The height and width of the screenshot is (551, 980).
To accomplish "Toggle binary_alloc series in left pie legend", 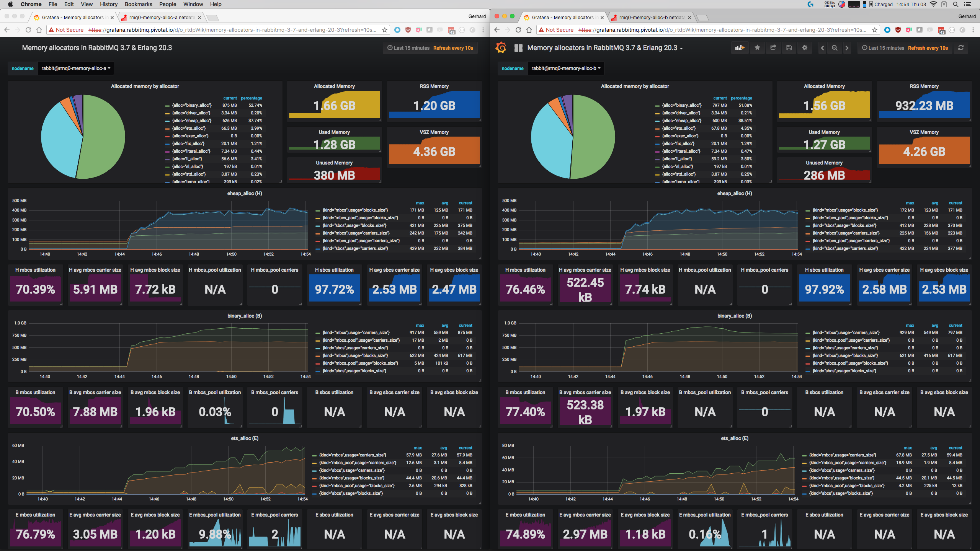I will click(192, 105).
